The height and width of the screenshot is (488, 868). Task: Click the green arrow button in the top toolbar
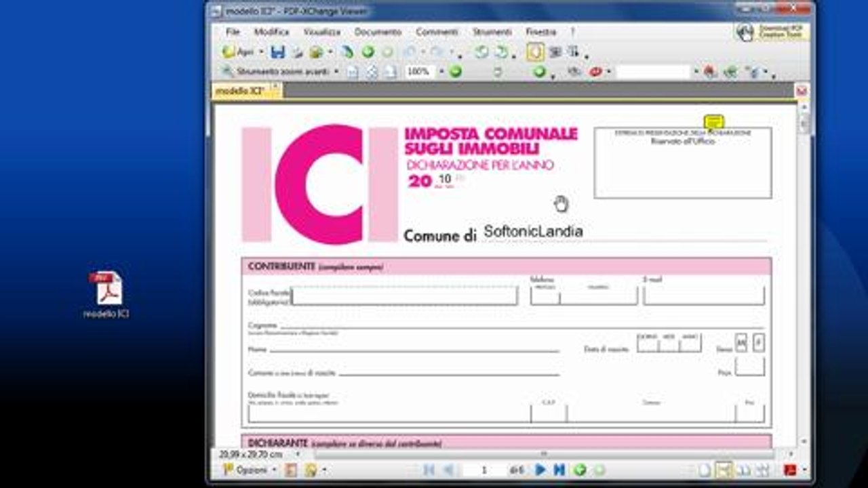[x=368, y=52]
